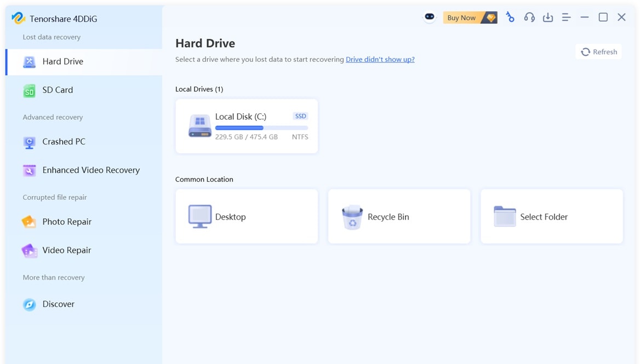This screenshot has width=640, height=364.
Task: Choose the Select Folder option
Action: (551, 216)
